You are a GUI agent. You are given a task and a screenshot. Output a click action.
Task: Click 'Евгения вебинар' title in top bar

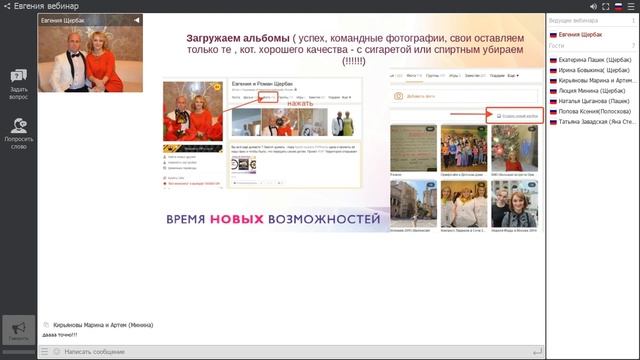pos(46,6)
